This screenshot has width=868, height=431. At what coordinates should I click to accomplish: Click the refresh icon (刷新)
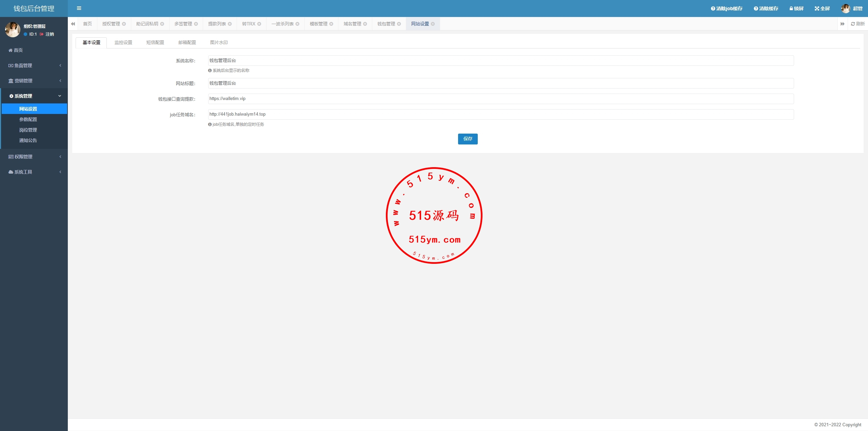click(x=853, y=24)
